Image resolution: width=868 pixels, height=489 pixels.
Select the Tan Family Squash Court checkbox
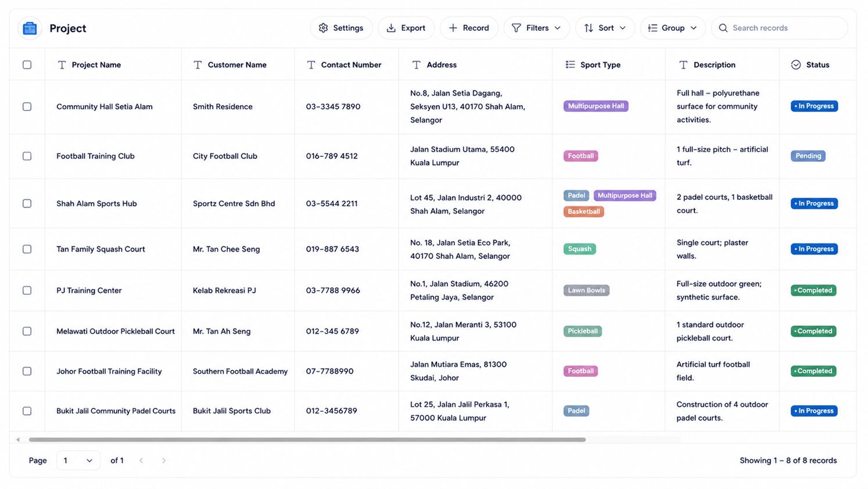pyautogui.click(x=27, y=249)
